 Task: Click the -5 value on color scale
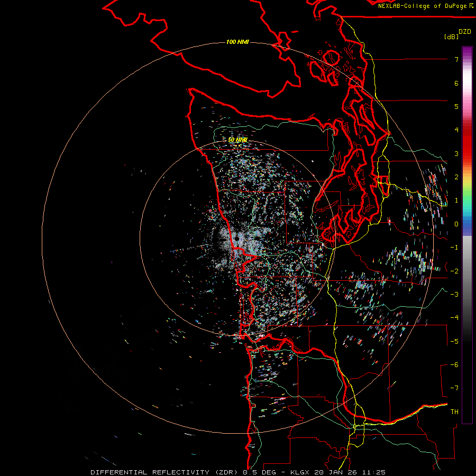point(454,342)
